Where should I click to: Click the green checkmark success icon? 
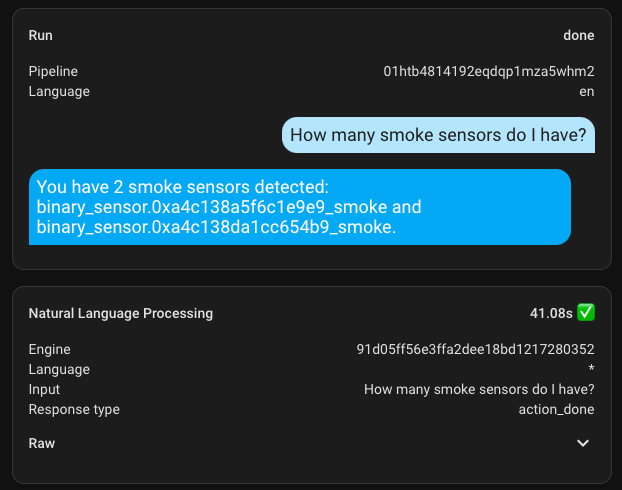pos(587,313)
